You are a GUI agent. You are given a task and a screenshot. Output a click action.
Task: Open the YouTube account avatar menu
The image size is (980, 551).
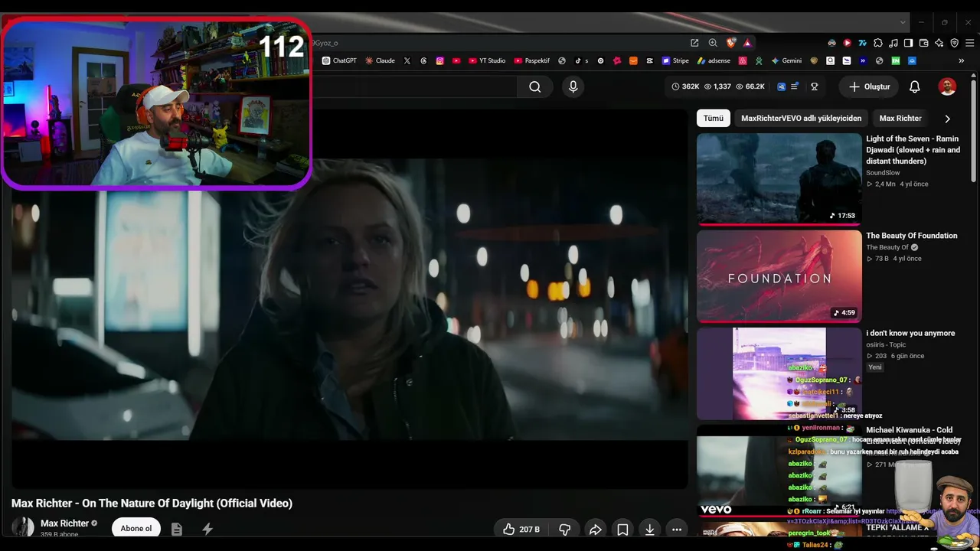(x=947, y=87)
